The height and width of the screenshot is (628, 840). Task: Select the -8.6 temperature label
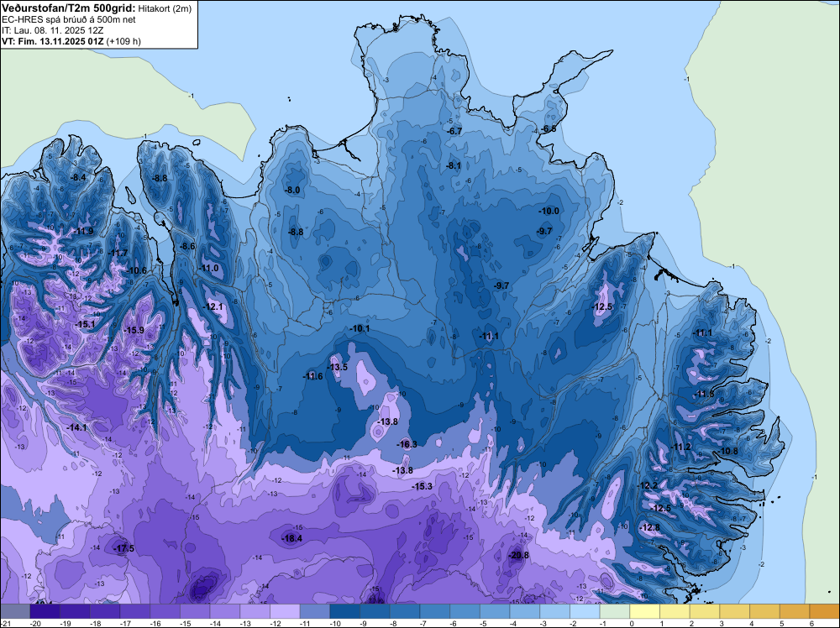(187, 246)
